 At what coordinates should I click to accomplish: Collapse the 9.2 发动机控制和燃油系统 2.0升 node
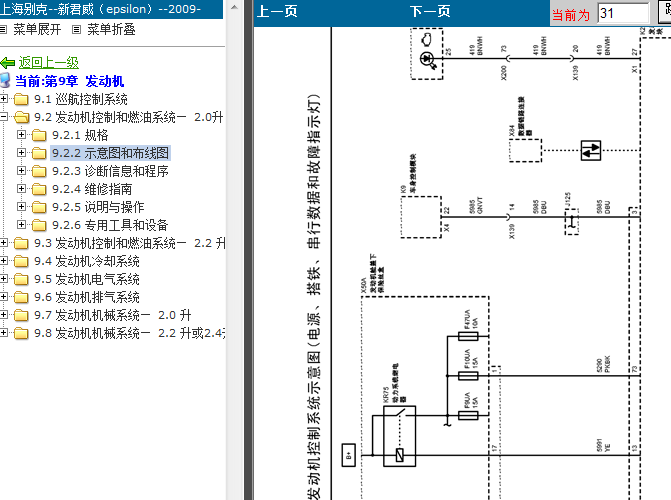[x=3, y=116]
